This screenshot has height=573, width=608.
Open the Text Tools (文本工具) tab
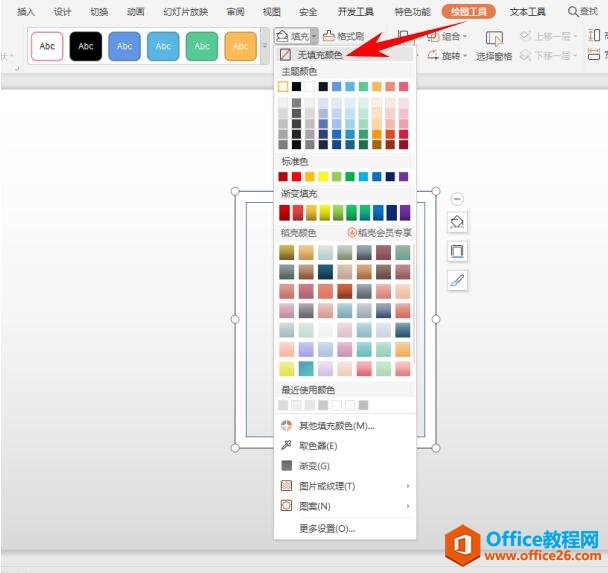(x=527, y=12)
